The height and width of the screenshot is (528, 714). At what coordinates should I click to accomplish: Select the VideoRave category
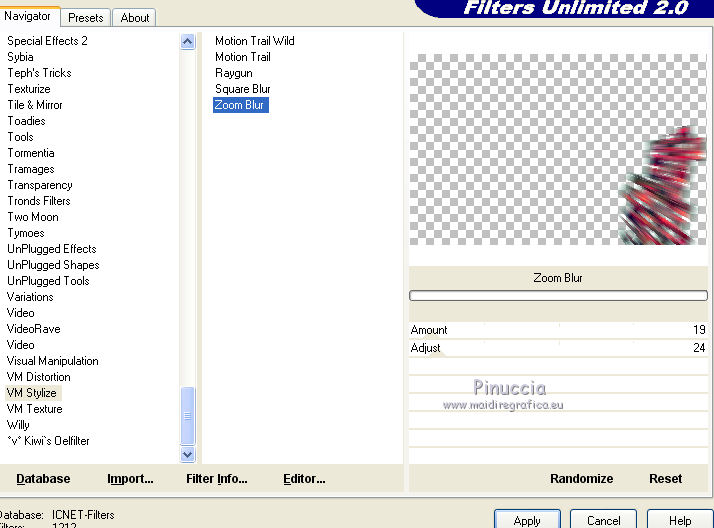34,329
